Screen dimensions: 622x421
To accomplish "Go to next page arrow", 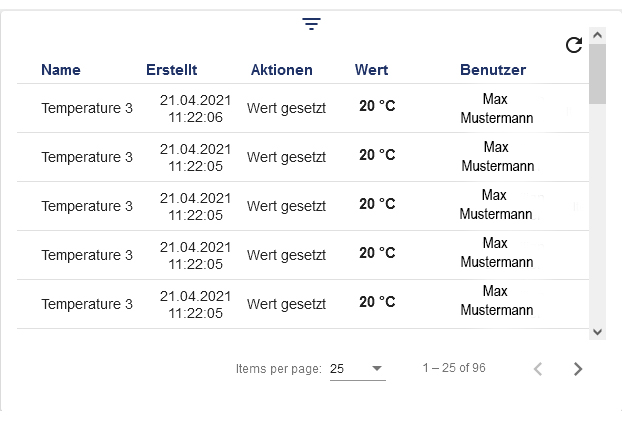I will click(577, 369).
